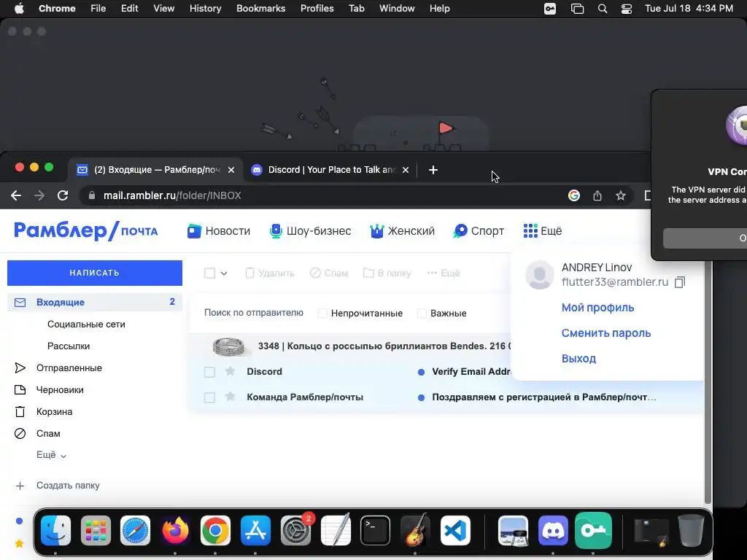This screenshot has width=747, height=560.
Task: Click Сменить пароль link
Action: click(606, 332)
